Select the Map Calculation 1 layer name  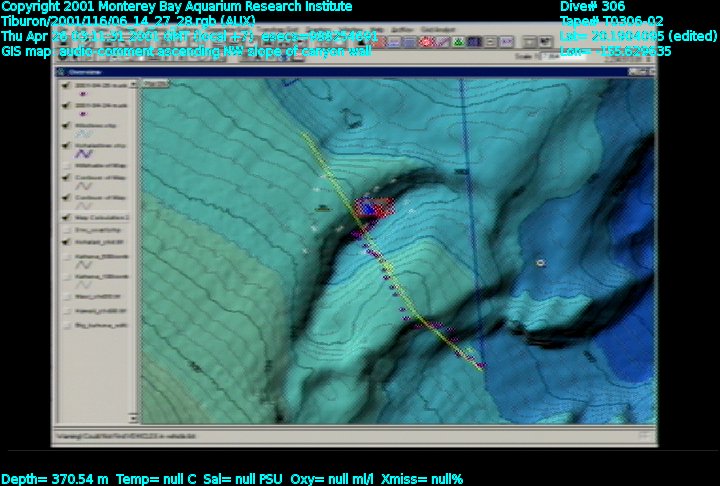point(100,215)
